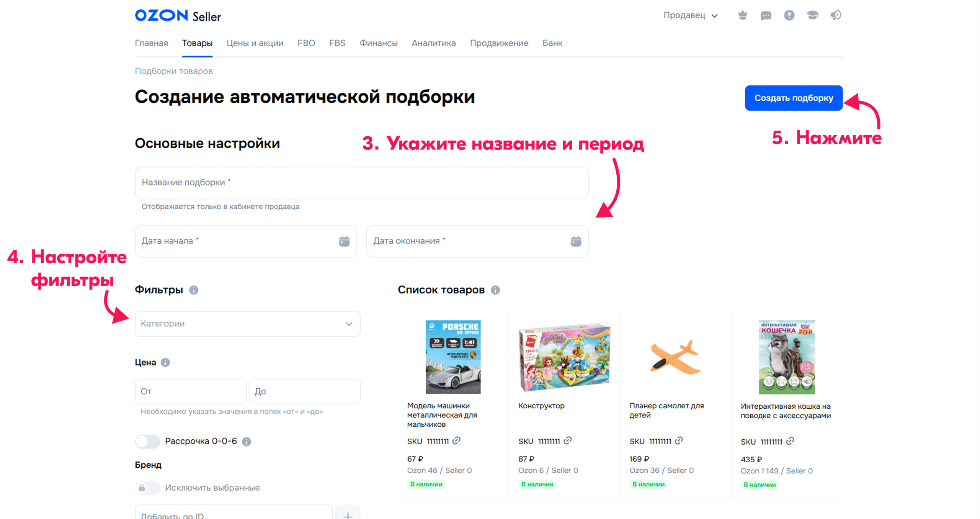Screen dimensions: 980x519
Task: Click the price До field
Action: 304,391
